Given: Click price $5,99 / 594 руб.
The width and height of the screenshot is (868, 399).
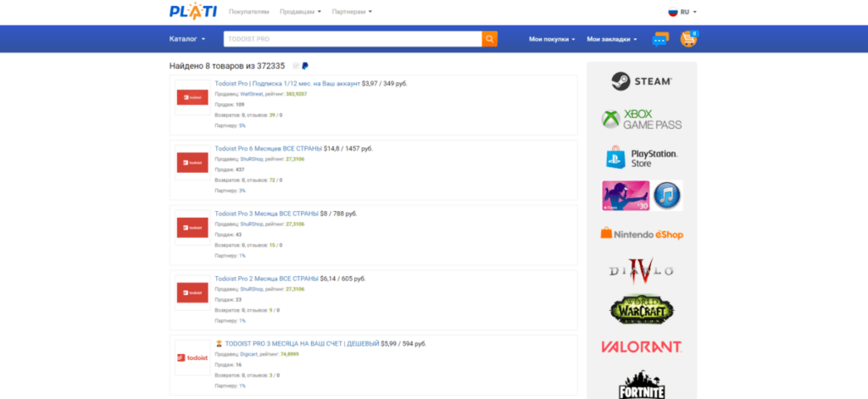Looking at the screenshot, I should 403,344.
